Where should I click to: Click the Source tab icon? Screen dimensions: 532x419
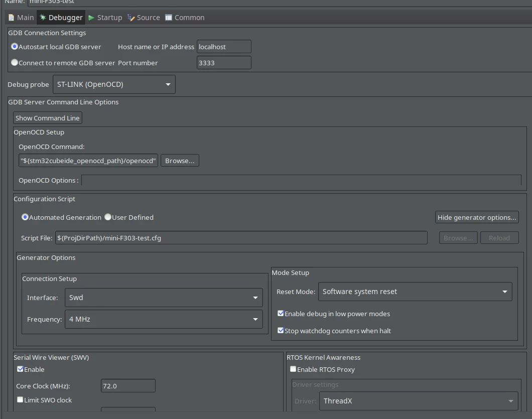point(131,18)
